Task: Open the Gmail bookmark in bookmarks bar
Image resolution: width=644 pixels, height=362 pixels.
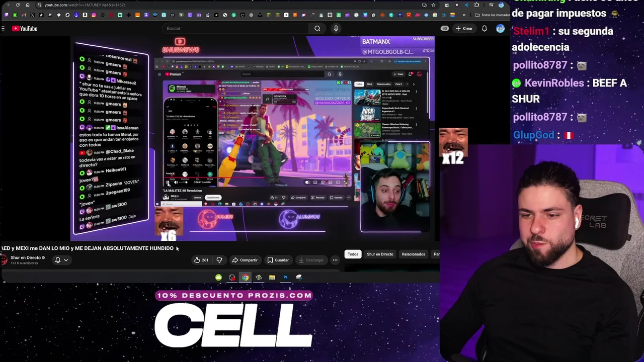Action: click(x=24, y=15)
